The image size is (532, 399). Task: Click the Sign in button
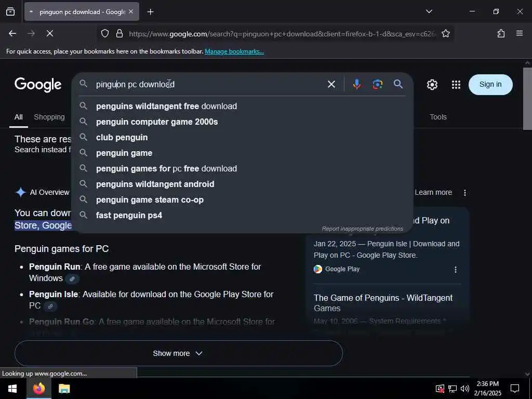[490, 85]
